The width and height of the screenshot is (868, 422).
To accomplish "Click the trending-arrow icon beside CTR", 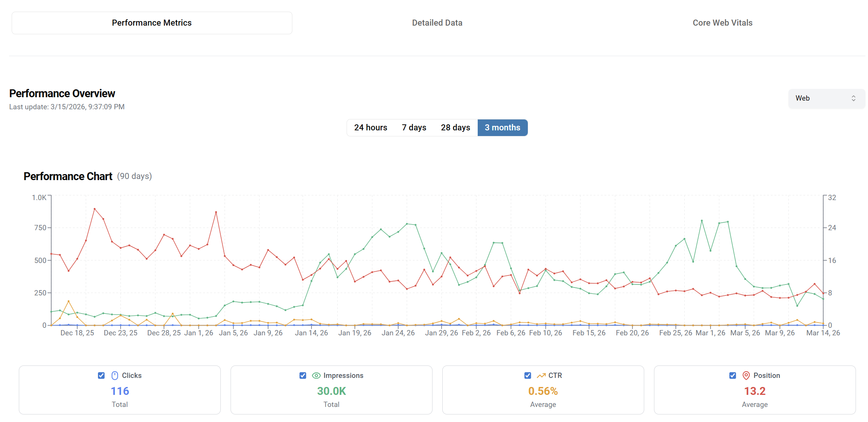I will 541,375.
